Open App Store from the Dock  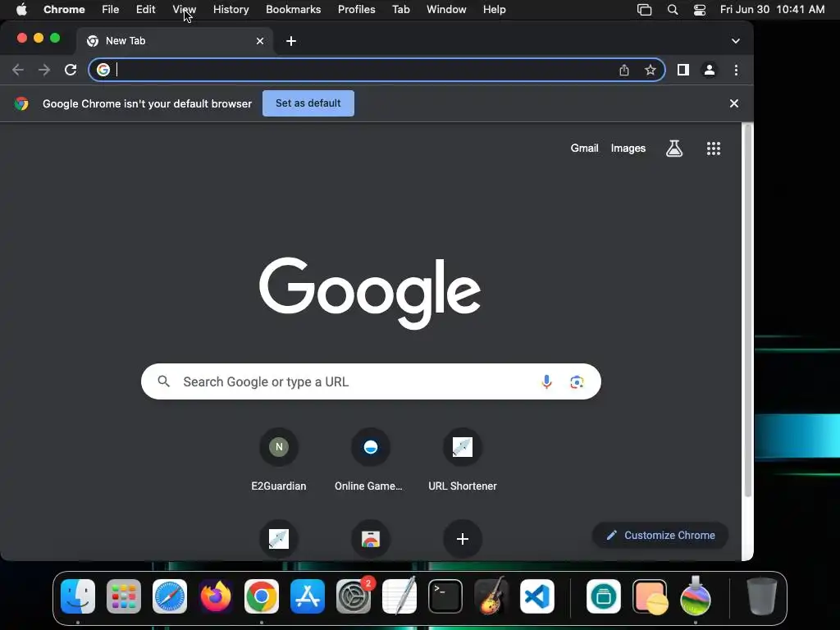point(308,596)
